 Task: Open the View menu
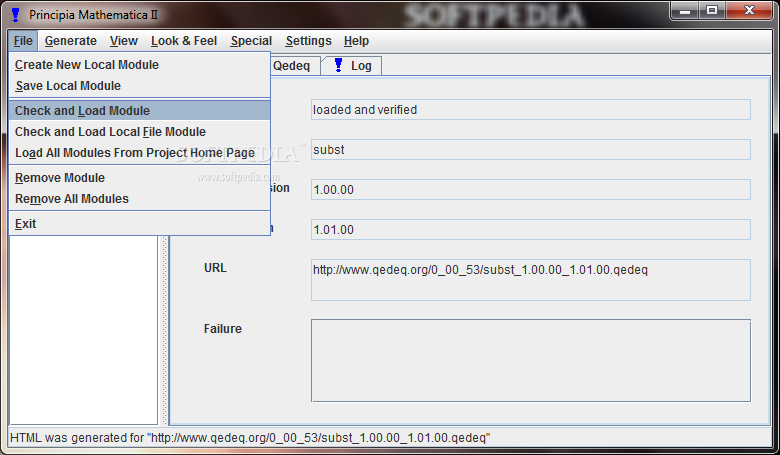point(124,41)
